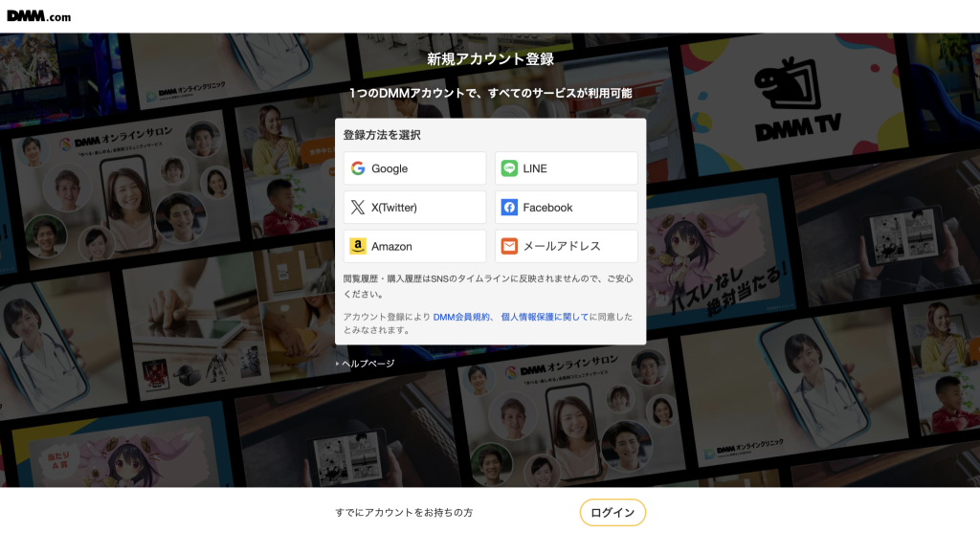Go to the ヘルプページ link
Screen dimensions: 980x533
tap(367, 364)
